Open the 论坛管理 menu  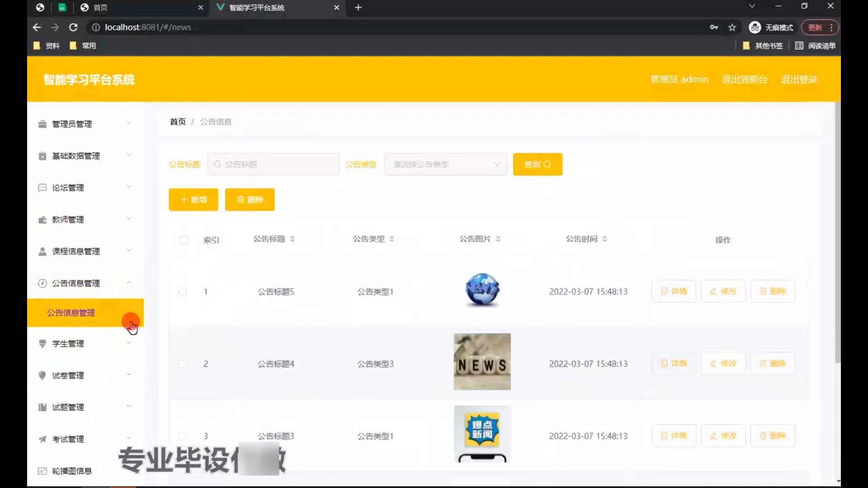point(85,188)
